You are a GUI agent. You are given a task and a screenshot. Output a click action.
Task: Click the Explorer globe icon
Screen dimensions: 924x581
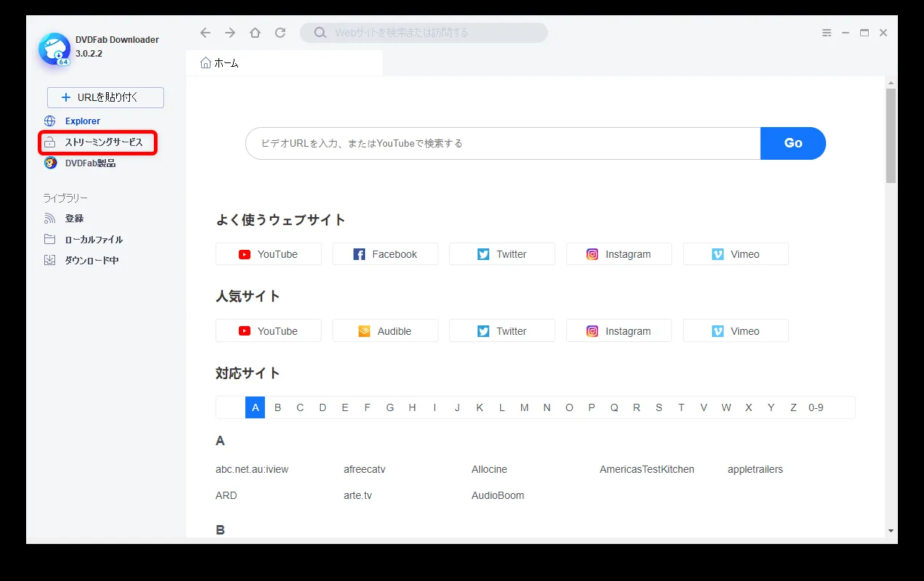(x=50, y=121)
